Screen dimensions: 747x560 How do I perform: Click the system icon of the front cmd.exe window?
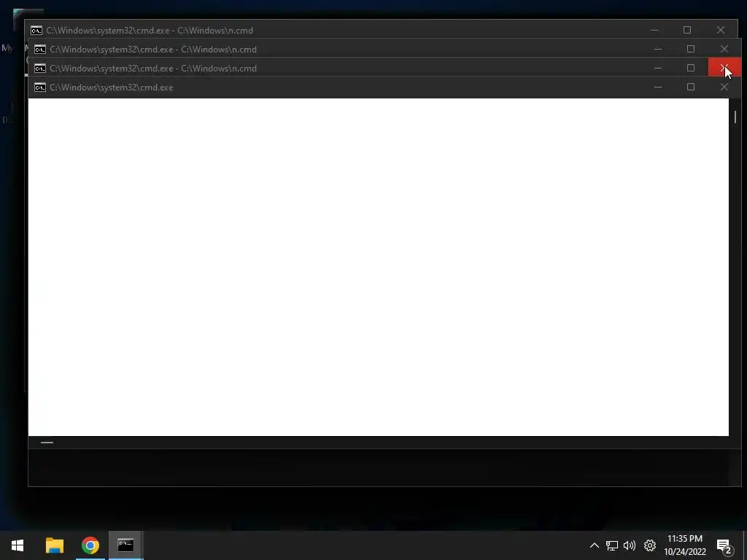click(x=40, y=87)
